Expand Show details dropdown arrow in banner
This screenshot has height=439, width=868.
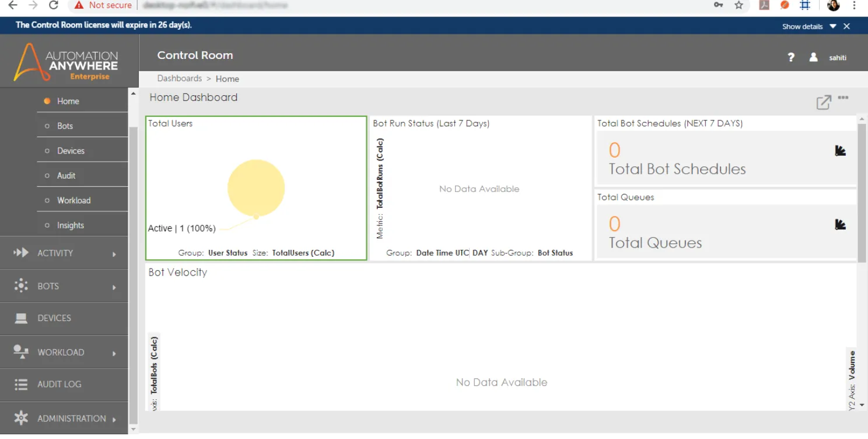(x=833, y=26)
